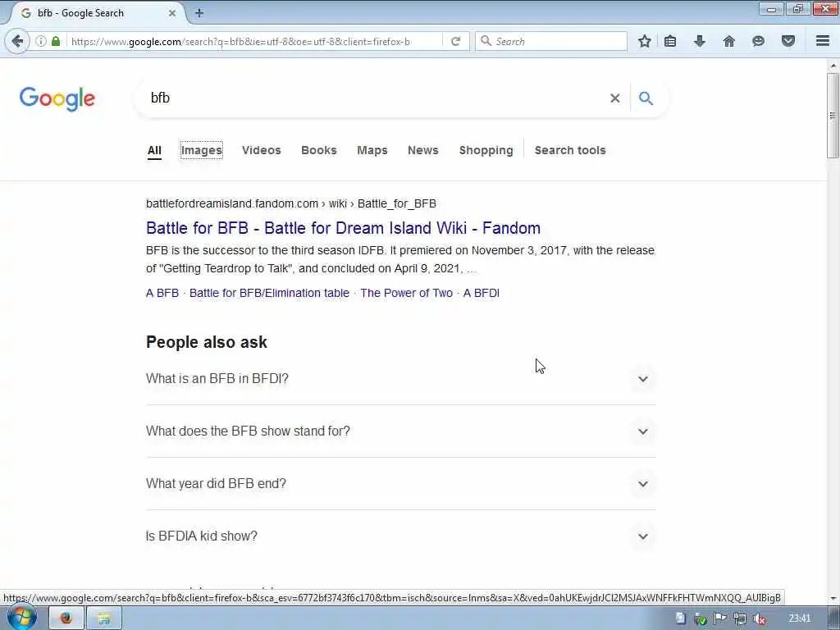
Task: Open the downloads arrow icon
Action: (x=700, y=41)
